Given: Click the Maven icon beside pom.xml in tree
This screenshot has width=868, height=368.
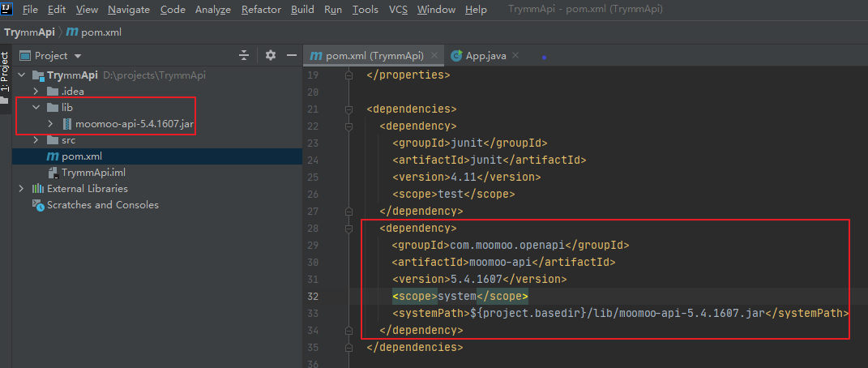Looking at the screenshot, I should point(53,156).
